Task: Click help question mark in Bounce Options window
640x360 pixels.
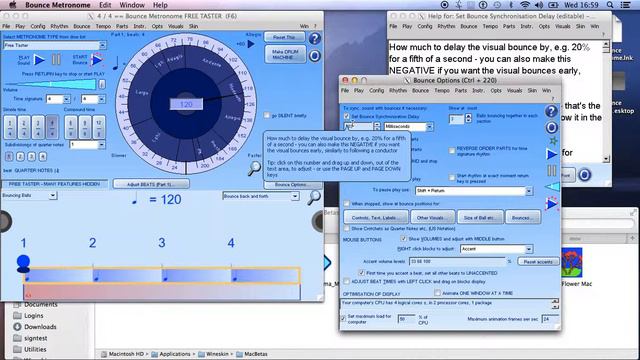Action: point(551,111)
